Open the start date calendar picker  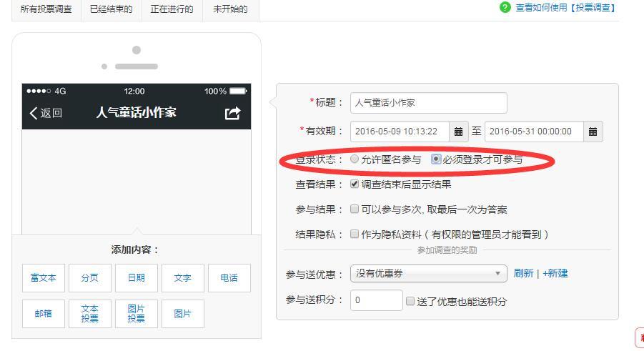(x=458, y=132)
